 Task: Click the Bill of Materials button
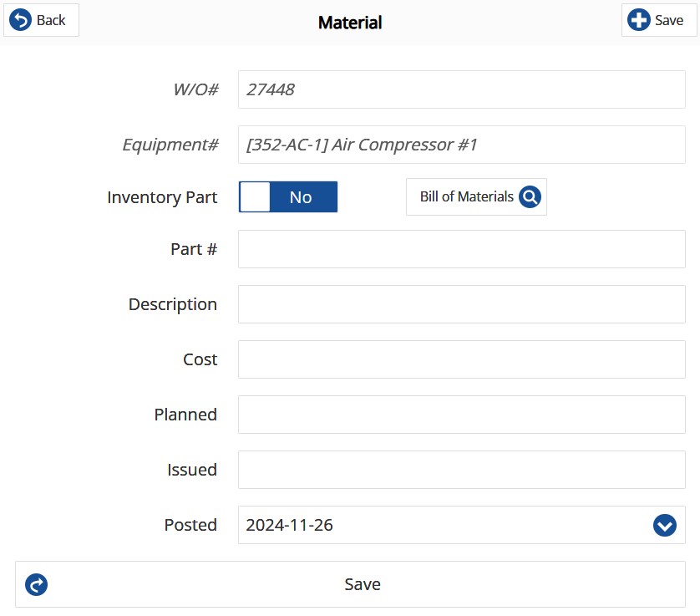click(x=476, y=196)
